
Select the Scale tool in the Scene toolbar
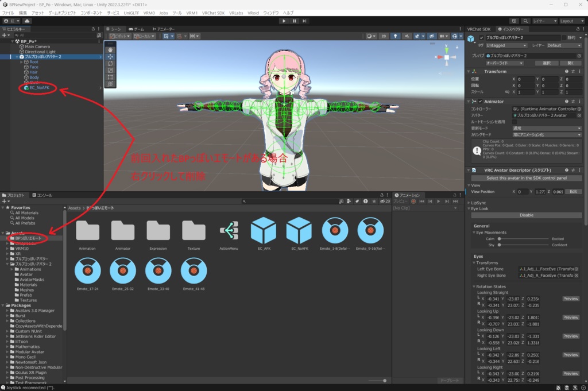(110, 69)
